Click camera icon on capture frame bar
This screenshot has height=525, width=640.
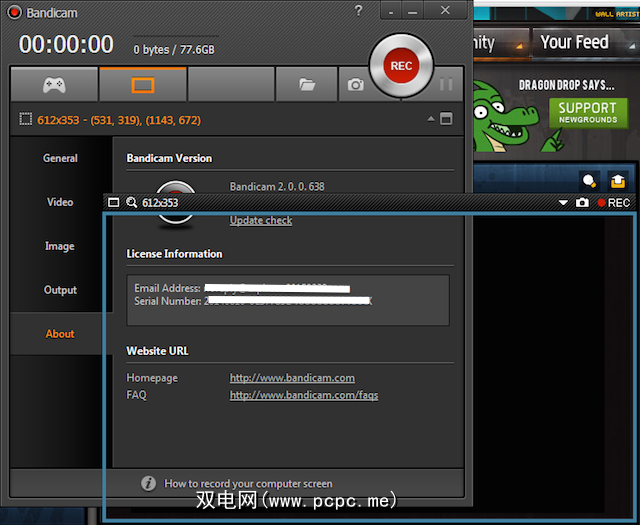[x=582, y=202]
